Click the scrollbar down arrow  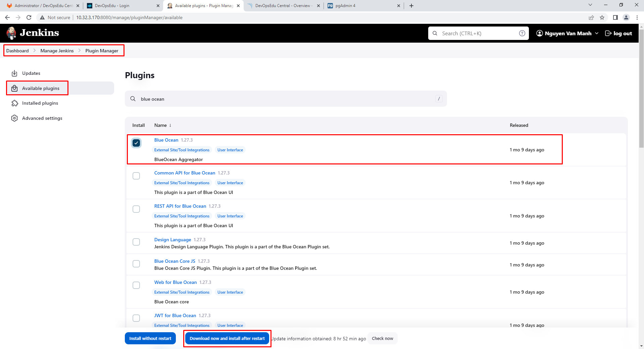point(641,346)
